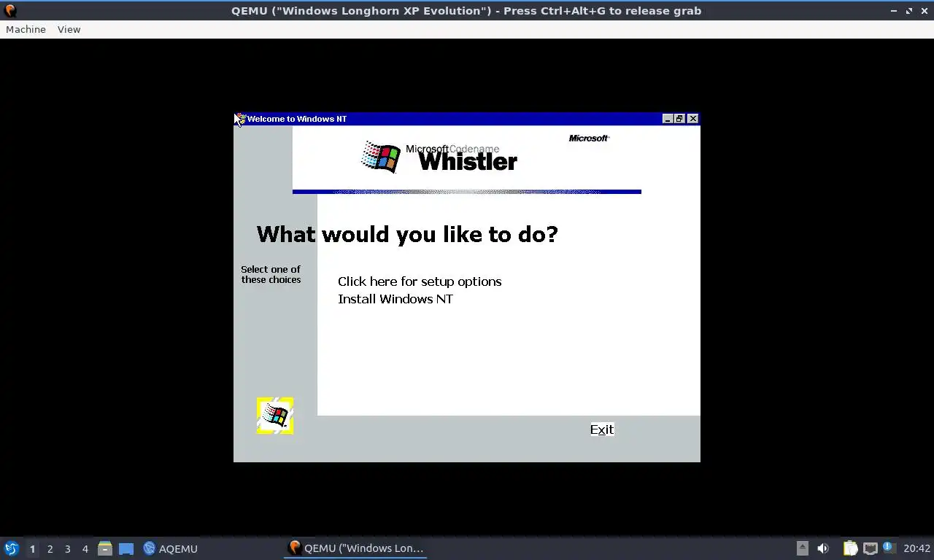Click the Whistler Windows flag logo
Viewport: 934px width, 560px height.
381,157
